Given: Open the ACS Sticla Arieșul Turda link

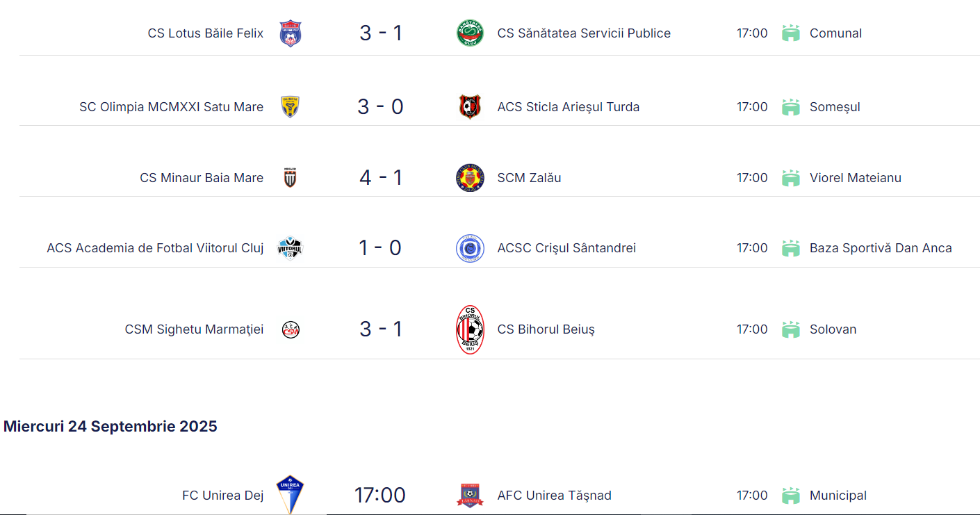Looking at the screenshot, I should 568,107.
